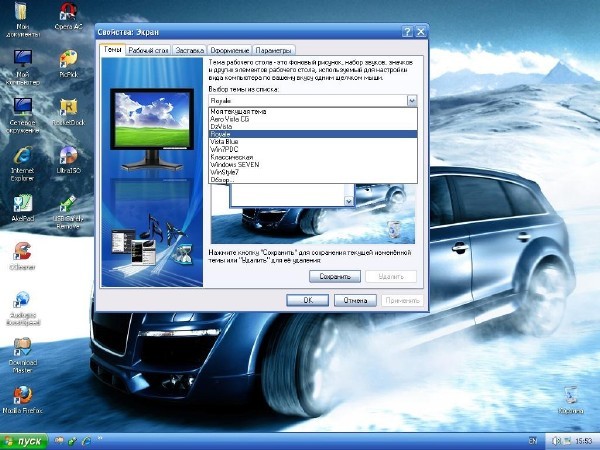Launch the AkelPad desktop shortcut
This screenshot has height=450, width=600.
[x=23, y=208]
